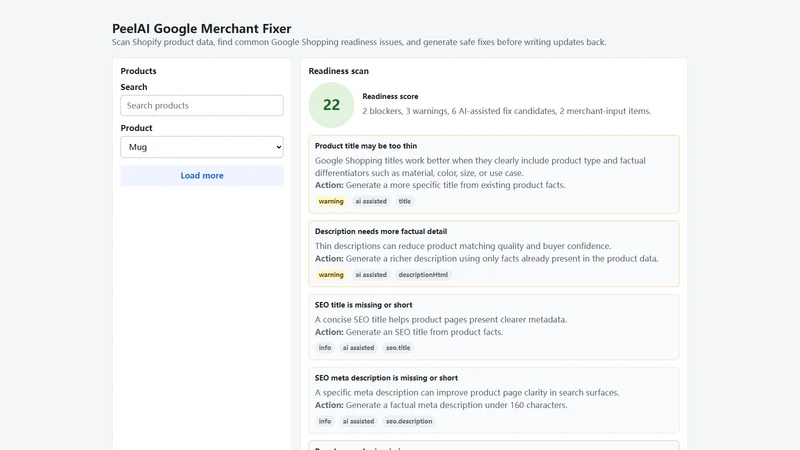Click the Load more button
The image size is (800, 450).
(202, 176)
